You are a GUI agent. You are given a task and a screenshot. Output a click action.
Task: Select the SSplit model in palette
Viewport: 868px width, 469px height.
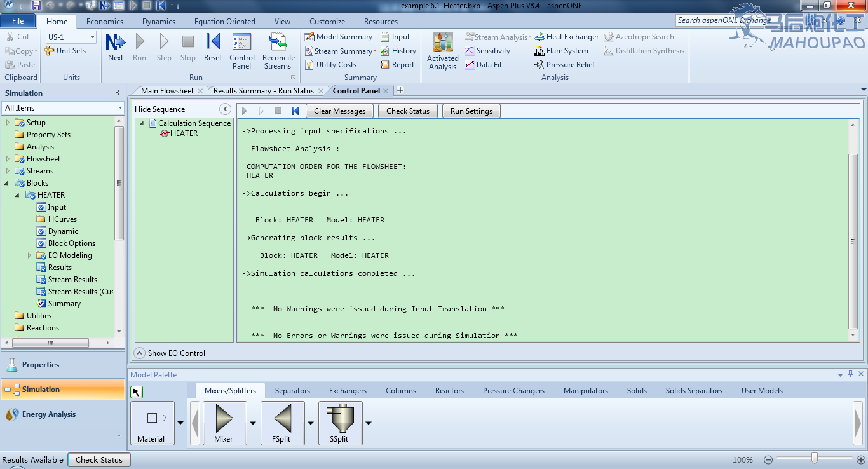[x=341, y=423]
